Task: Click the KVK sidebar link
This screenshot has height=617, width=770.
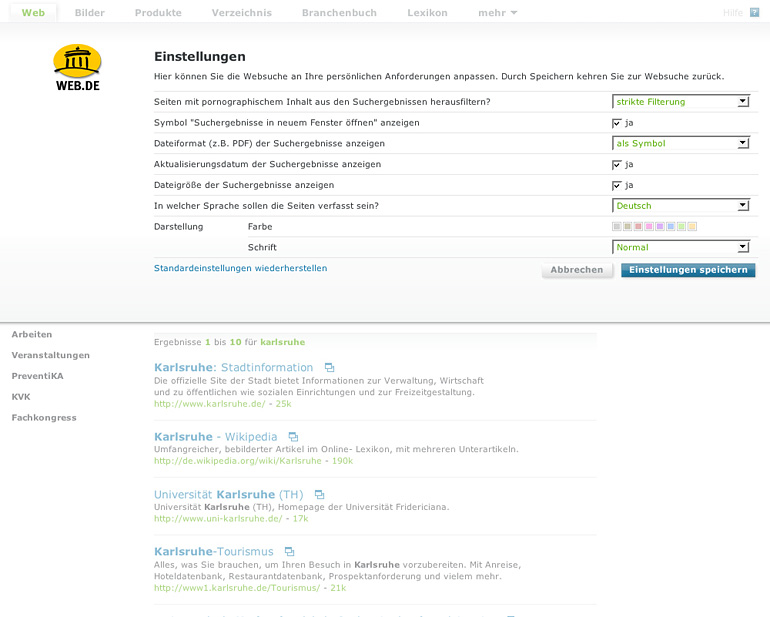Action: pos(21,397)
